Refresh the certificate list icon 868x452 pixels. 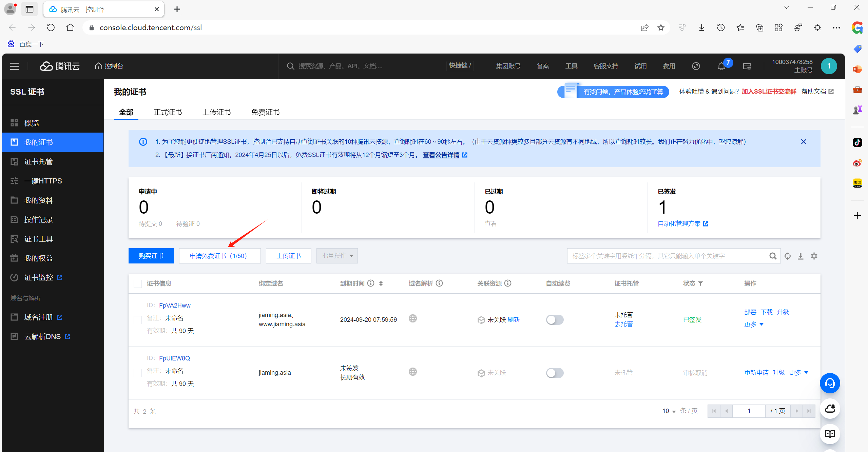point(788,256)
